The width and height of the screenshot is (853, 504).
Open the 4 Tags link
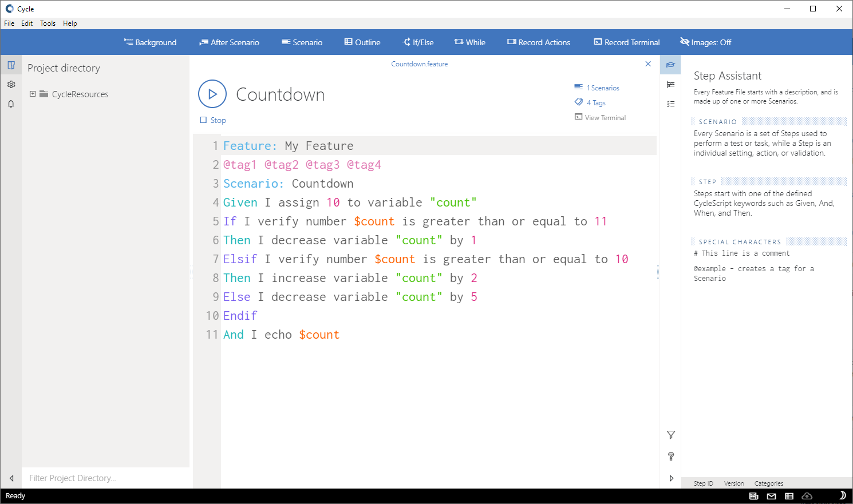coord(590,102)
